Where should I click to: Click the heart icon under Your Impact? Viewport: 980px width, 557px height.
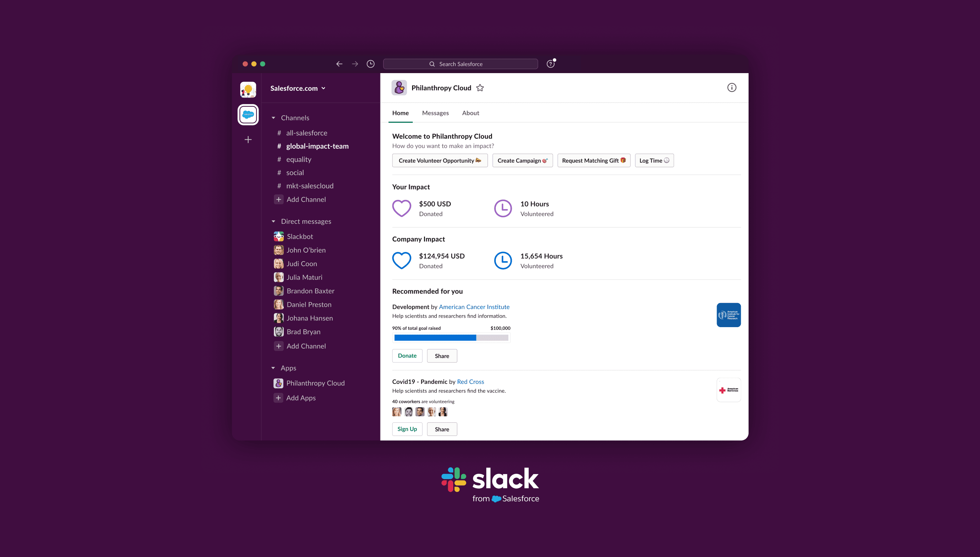(402, 208)
